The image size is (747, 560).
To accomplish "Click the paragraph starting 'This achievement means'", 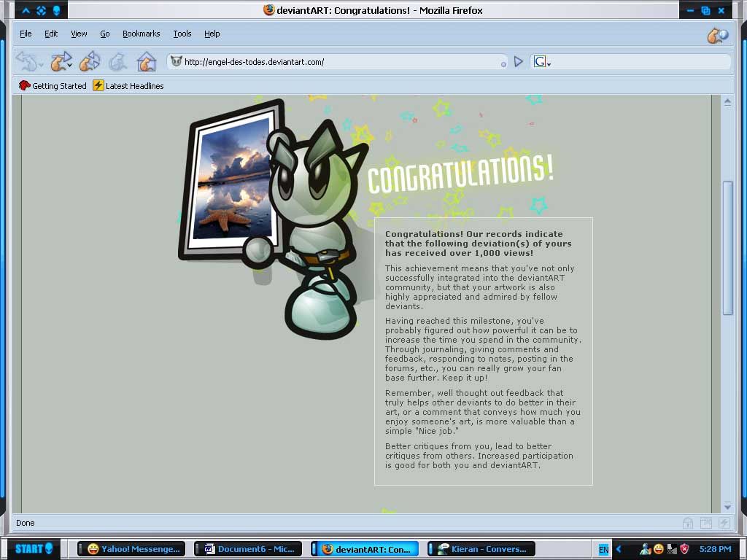I will (x=480, y=287).
